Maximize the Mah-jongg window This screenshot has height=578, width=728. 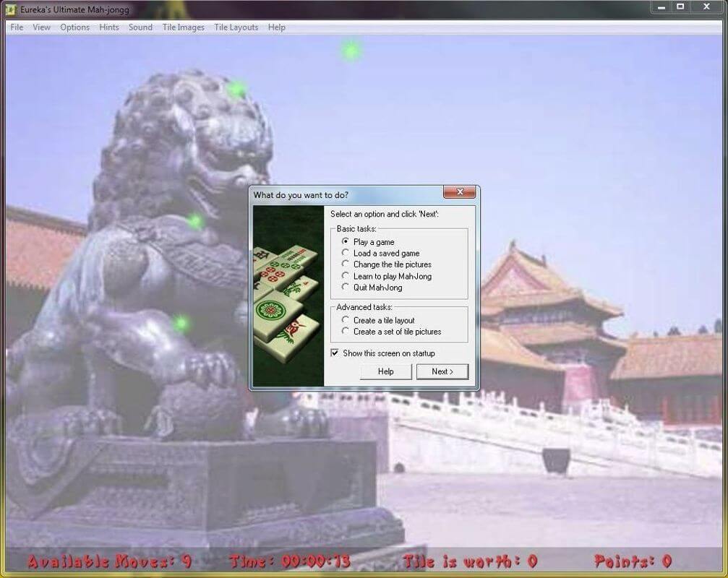680,7
